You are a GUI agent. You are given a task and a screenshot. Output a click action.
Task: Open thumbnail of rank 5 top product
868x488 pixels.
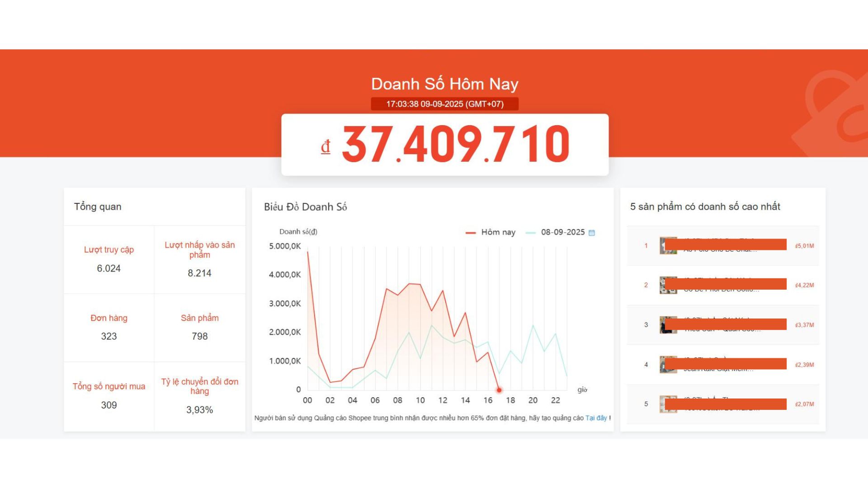[663, 404]
